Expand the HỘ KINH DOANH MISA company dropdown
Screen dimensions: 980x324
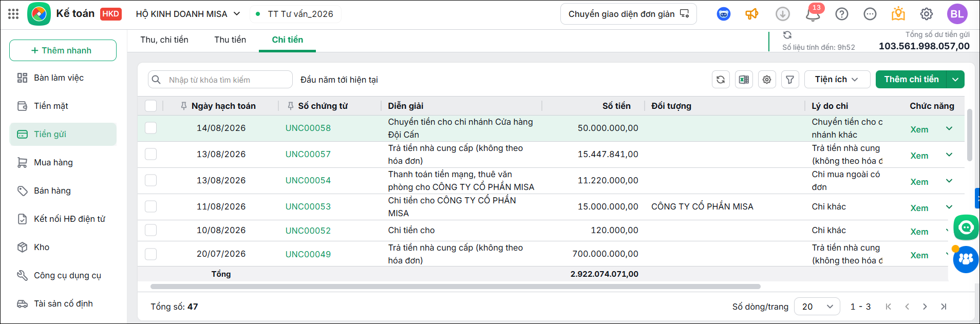[x=188, y=14]
